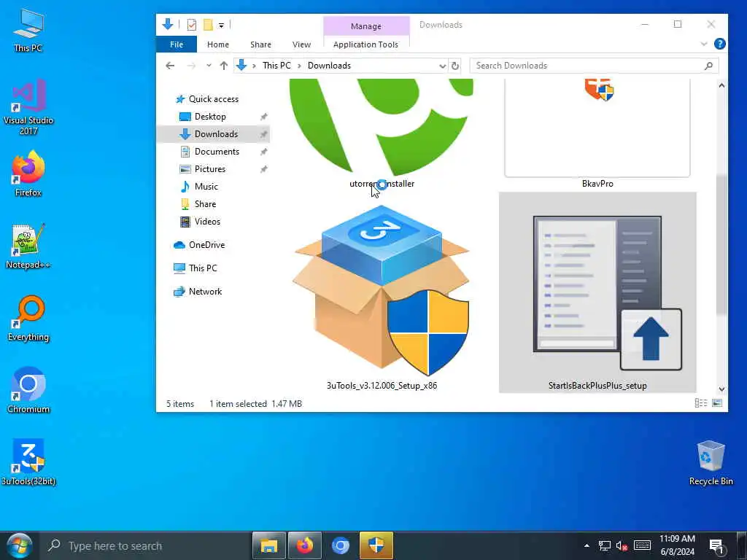This screenshot has width=747, height=560.
Task: Open shield installer app in taskbar
Action: point(376,545)
